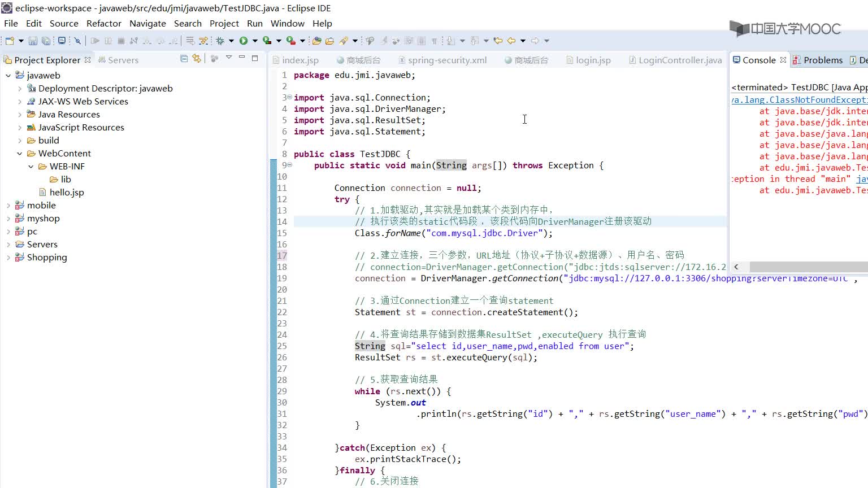Image resolution: width=868 pixels, height=488 pixels.
Task: Open the Navigate menu
Action: tap(147, 23)
